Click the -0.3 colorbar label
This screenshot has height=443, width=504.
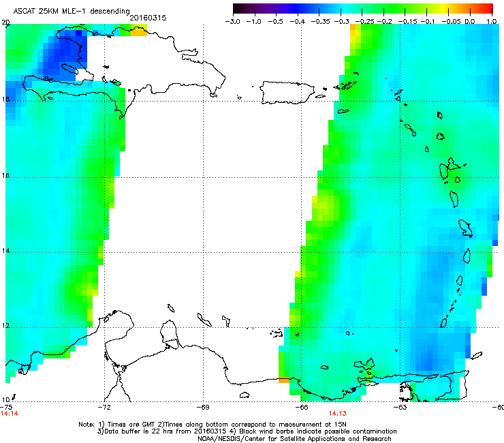coord(342,22)
